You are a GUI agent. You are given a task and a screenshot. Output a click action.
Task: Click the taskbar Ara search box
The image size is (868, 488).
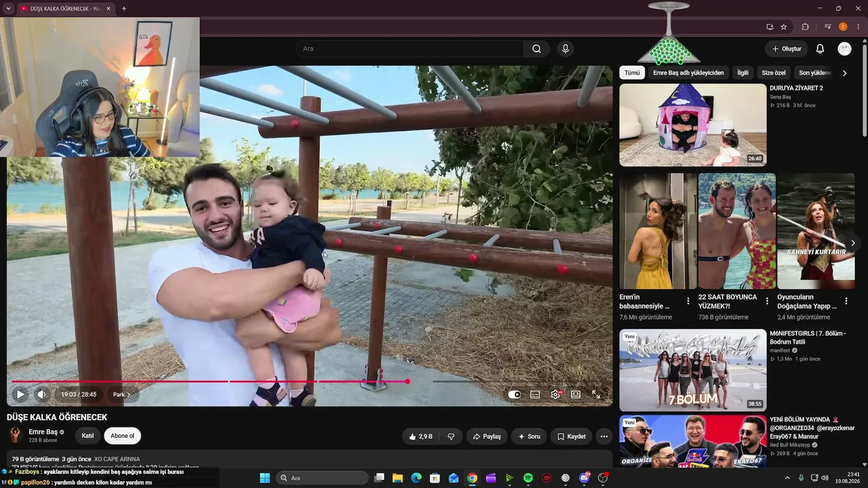[x=322, y=478]
